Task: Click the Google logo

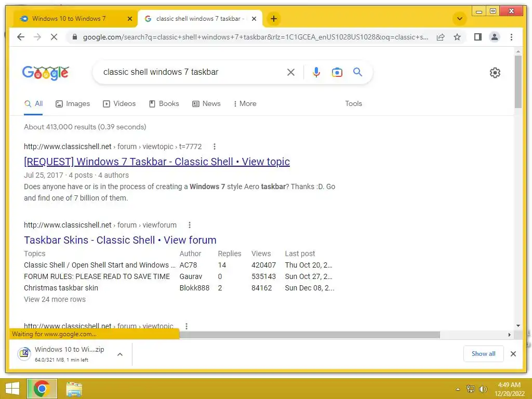Action: 46,73
